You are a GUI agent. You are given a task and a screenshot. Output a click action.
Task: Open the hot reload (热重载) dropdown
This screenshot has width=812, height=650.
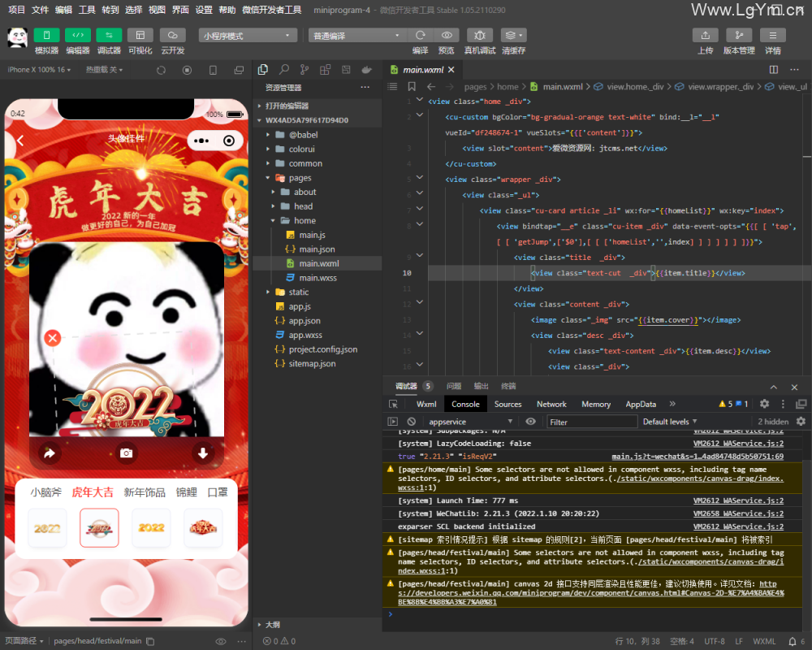point(104,69)
